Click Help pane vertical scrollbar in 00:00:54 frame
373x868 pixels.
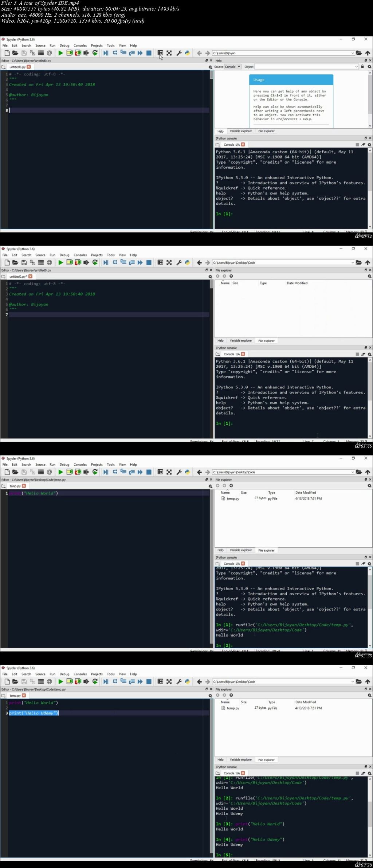[370, 99]
